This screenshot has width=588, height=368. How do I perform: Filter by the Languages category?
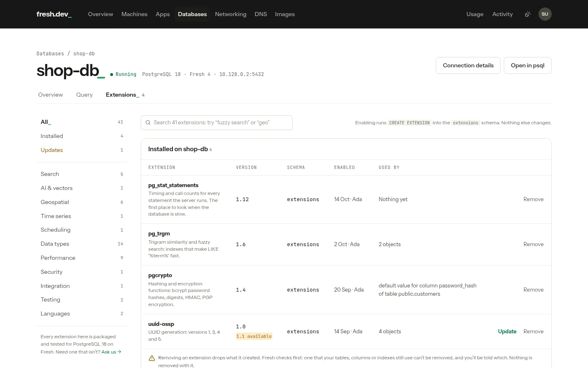(82, 313)
